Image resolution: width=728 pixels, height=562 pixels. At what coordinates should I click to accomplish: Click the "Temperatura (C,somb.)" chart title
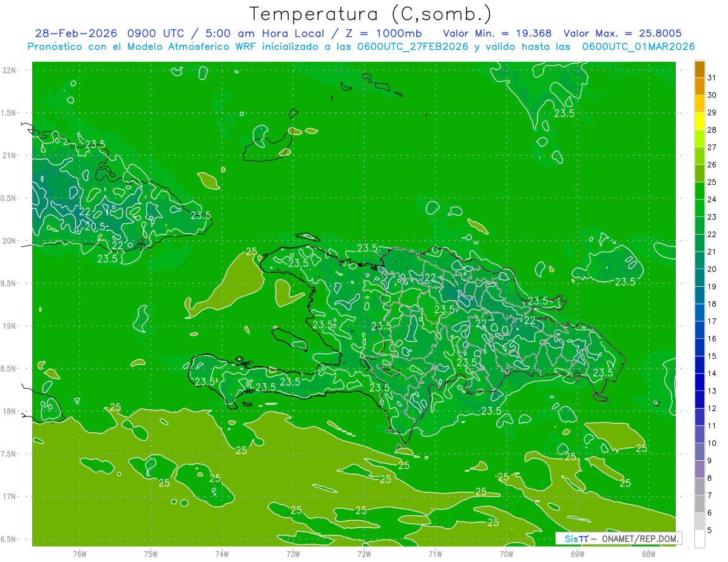pyautogui.click(x=371, y=14)
